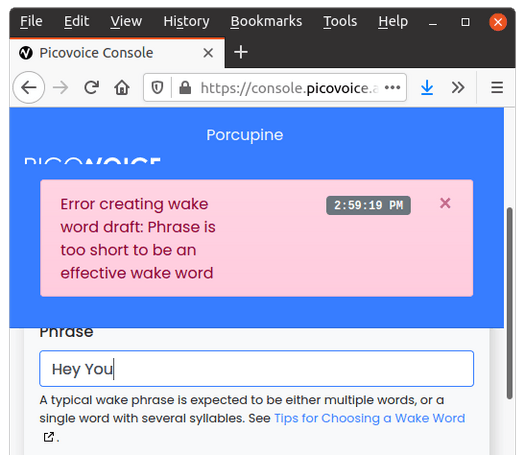The height and width of the screenshot is (455, 525).
Task: Open the Firefox hamburger menu
Action: click(x=497, y=88)
